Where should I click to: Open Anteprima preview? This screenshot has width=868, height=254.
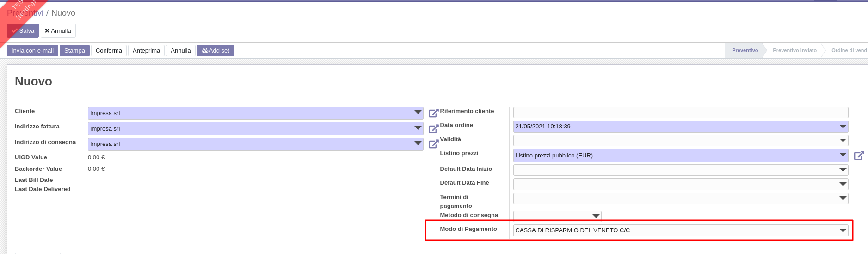146,51
